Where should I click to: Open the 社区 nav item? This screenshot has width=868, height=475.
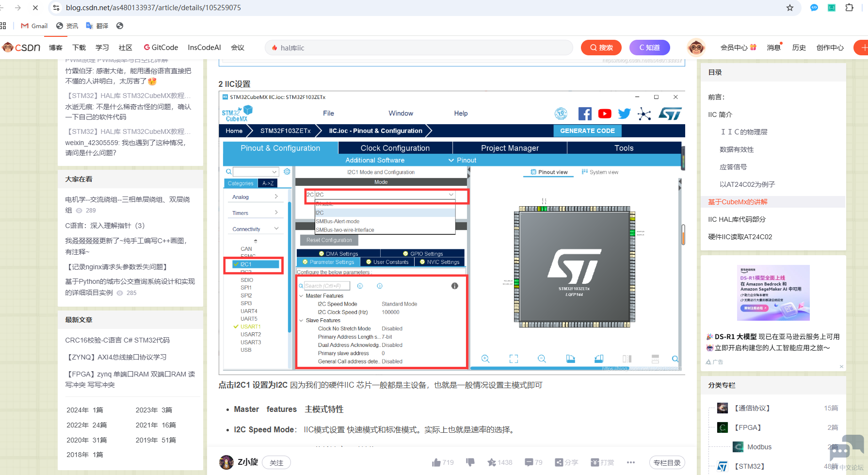126,48
